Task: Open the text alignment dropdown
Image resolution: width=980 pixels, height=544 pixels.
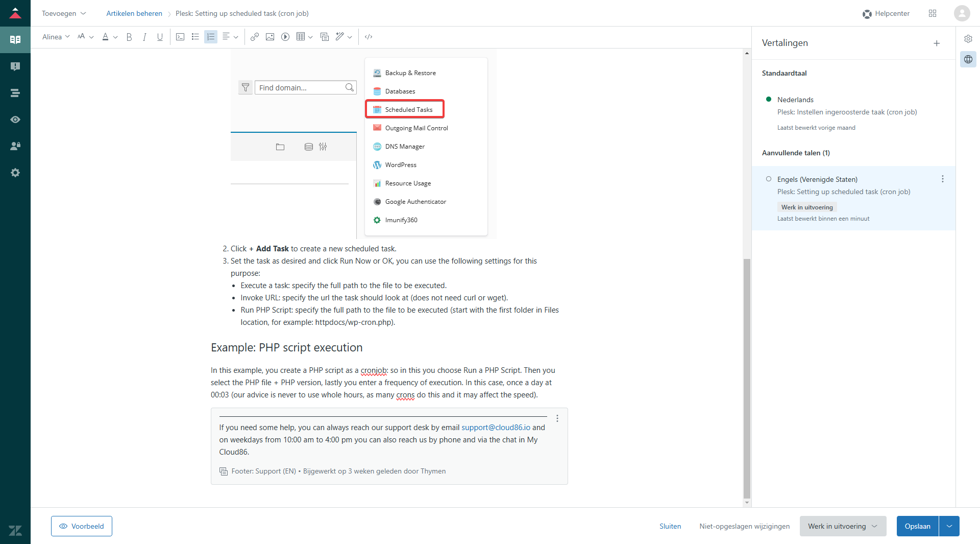Action: (230, 37)
